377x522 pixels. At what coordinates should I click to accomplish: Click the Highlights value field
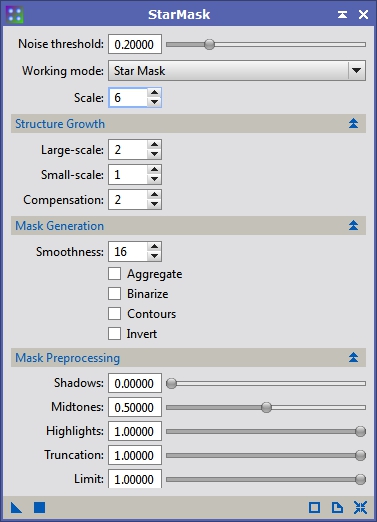(x=135, y=431)
